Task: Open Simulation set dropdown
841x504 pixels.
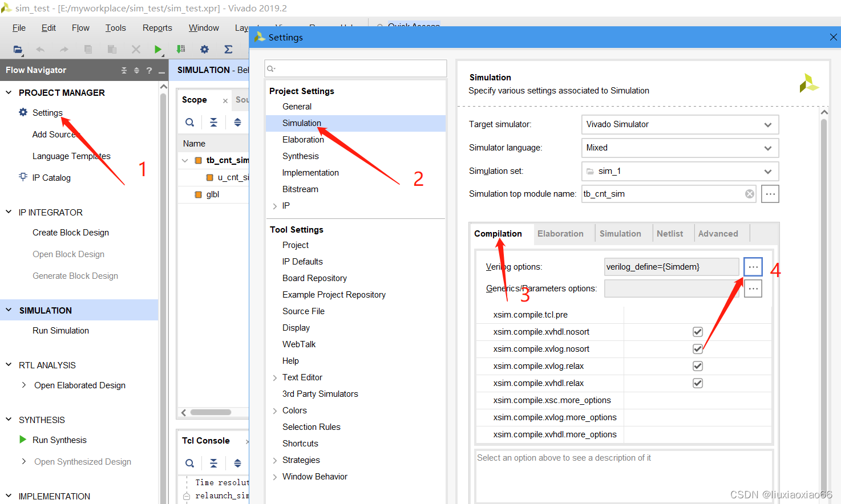Action: point(680,171)
